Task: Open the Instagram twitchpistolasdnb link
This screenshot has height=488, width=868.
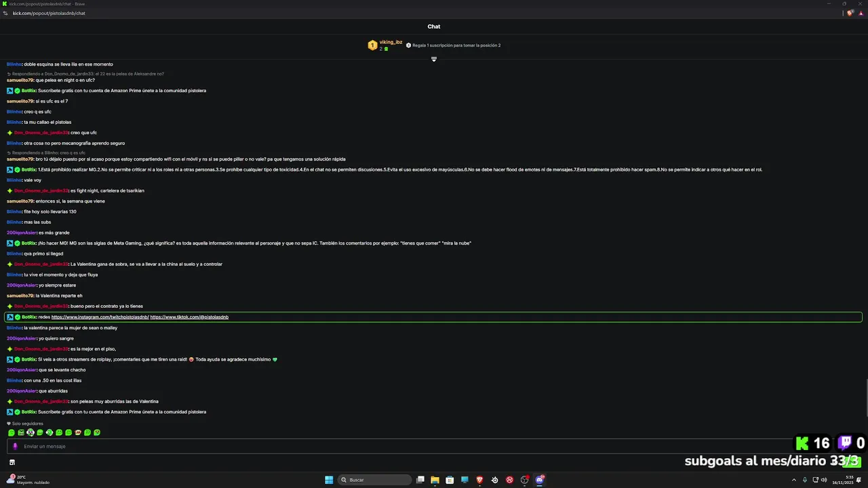Action: (100, 317)
